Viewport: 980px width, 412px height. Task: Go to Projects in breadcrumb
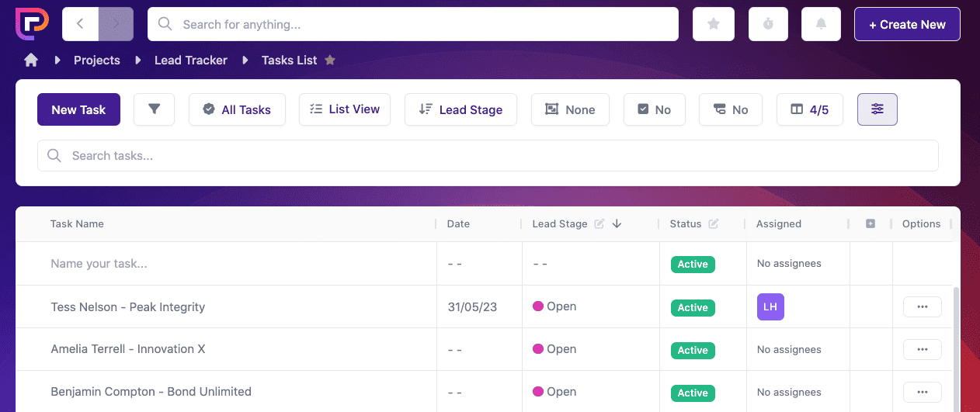[x=96, y=61]
